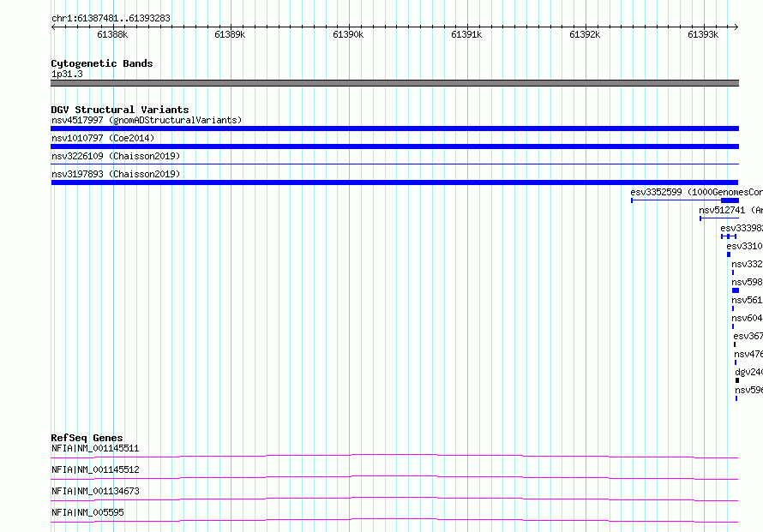Select the 61391k ruler position
The height and width of the screenshot is (532, 763).
pos(466,34)
